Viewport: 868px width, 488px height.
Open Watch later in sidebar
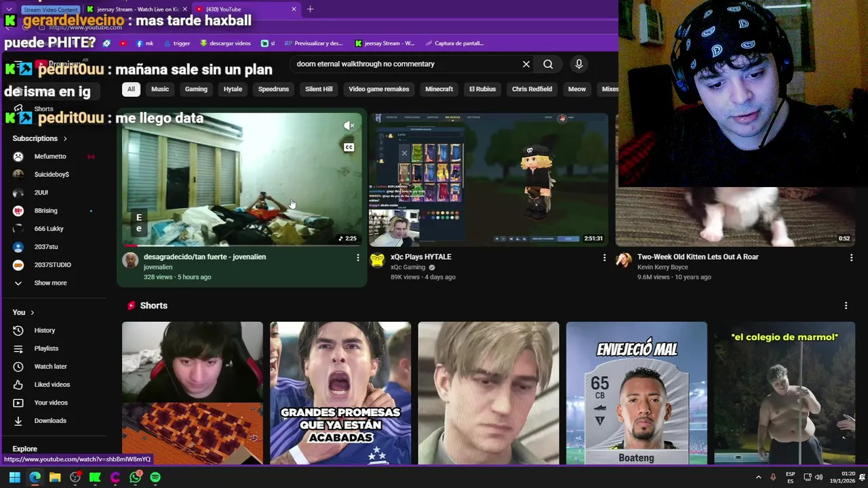pos(50,367)
